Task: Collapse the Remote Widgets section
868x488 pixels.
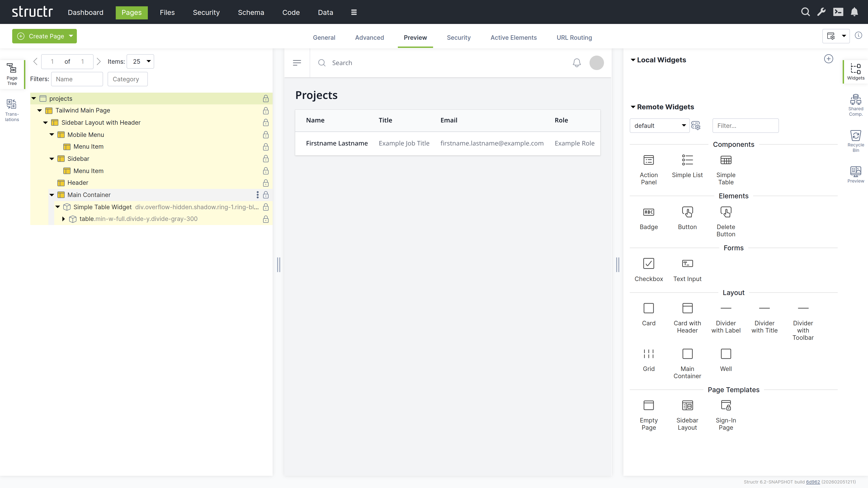Action: [633, 107]
